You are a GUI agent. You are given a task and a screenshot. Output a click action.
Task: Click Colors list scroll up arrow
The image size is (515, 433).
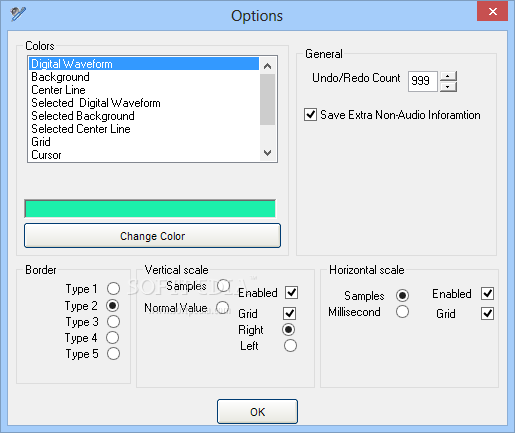tap(267, 66)
